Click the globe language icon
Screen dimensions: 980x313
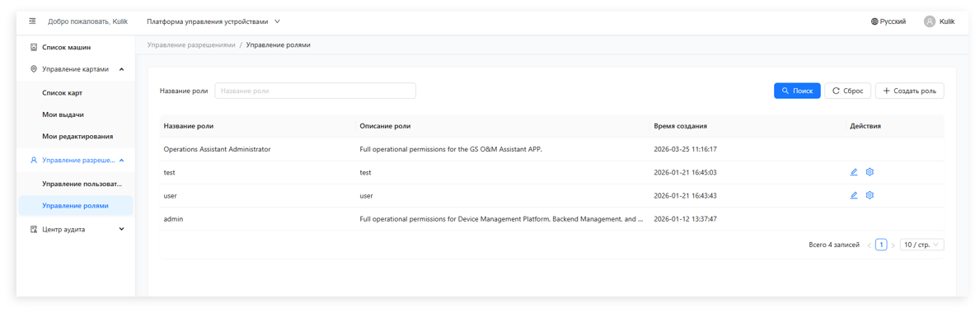(874, 21)
